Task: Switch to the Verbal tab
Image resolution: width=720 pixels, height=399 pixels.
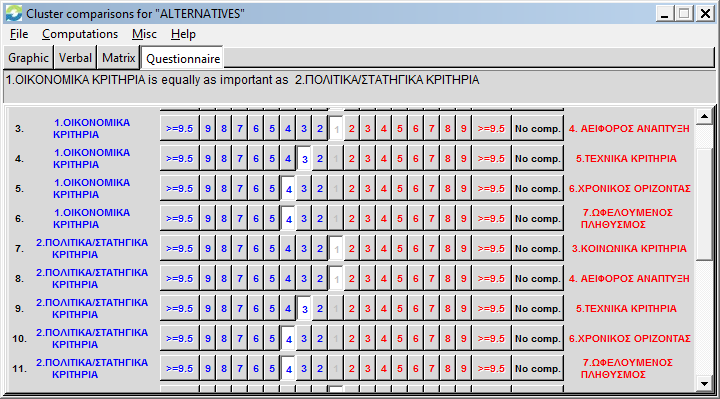Action: (75, 58)
